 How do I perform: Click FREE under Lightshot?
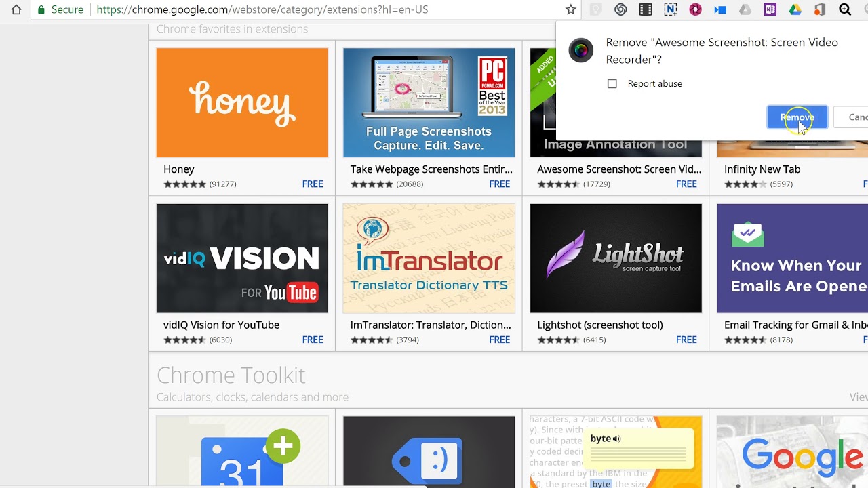click(x=686, y=340)
